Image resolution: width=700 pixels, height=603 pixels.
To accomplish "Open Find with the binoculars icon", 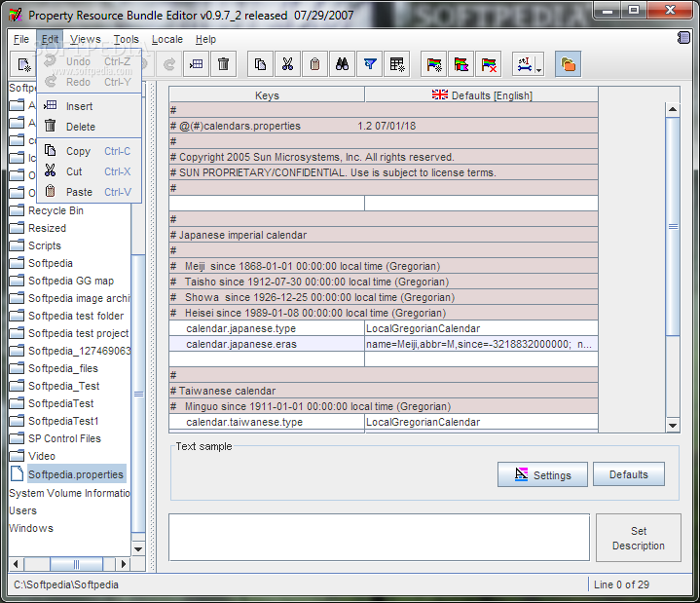I will click(342, 64).
